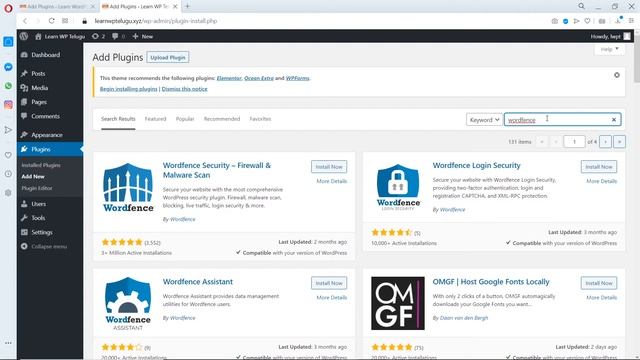Open Messenger in the Opera sidebar
Image resolution: width=640 pixels, height=360 pixels.
tap(8, 67)
